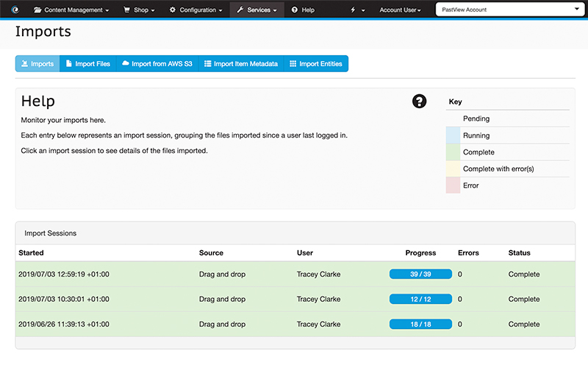Open the Shop menu

139,10
